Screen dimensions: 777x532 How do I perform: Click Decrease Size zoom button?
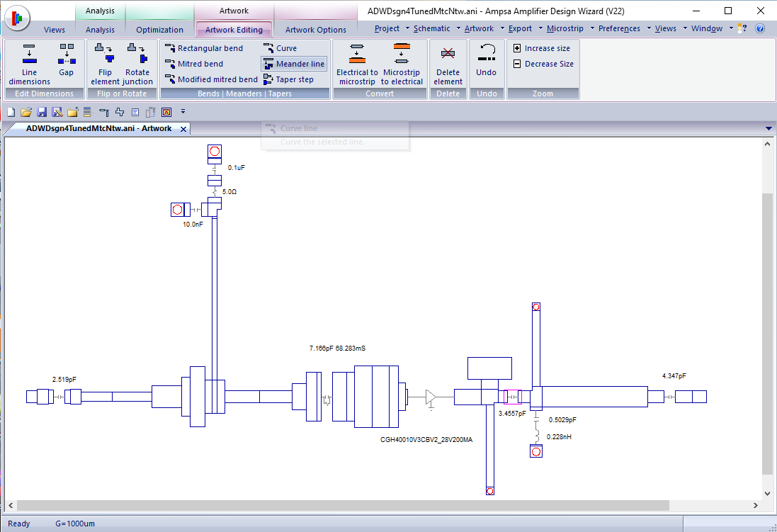(543, 64)
